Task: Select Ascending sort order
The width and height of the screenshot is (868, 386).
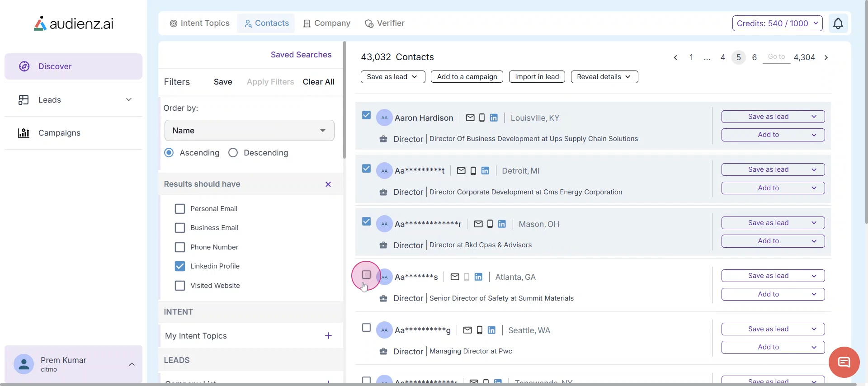Action: pos(169,153)
